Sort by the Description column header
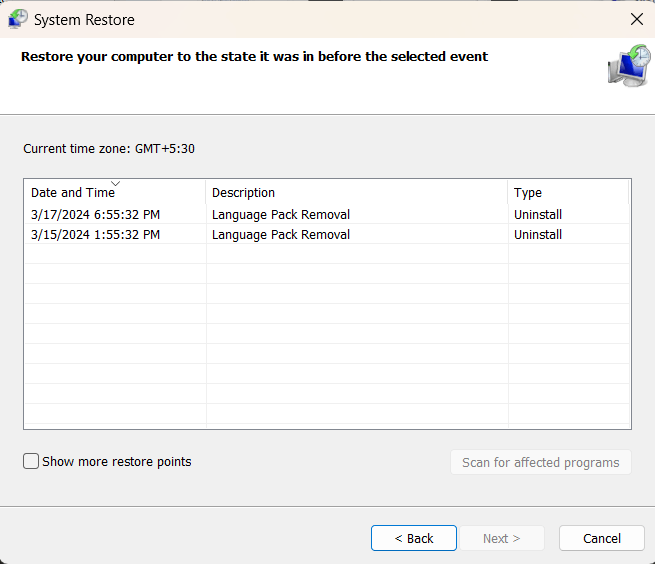Viewport: 655px width, 564px height. tap(243, 193)
